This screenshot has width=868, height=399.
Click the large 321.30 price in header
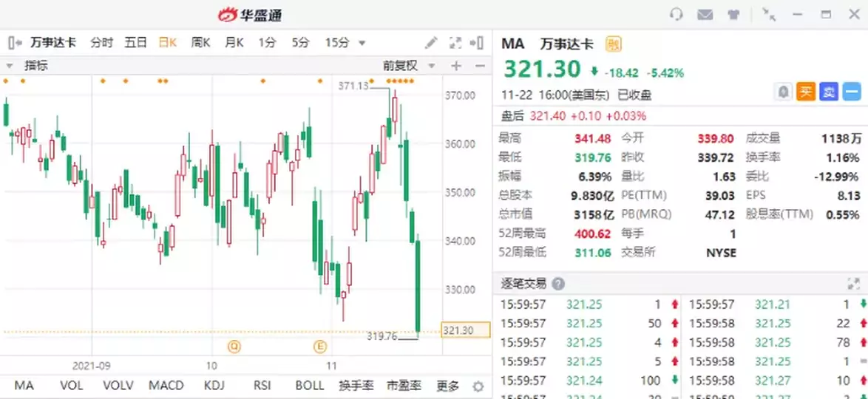click(542, 69)
